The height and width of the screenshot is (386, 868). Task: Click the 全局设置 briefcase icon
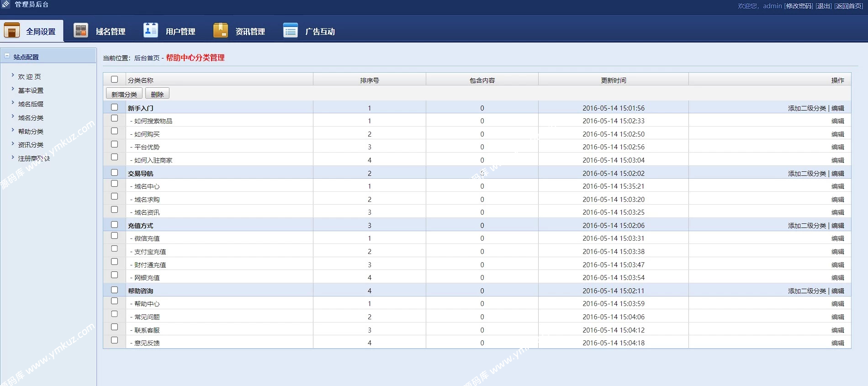[x=12, y=31]
